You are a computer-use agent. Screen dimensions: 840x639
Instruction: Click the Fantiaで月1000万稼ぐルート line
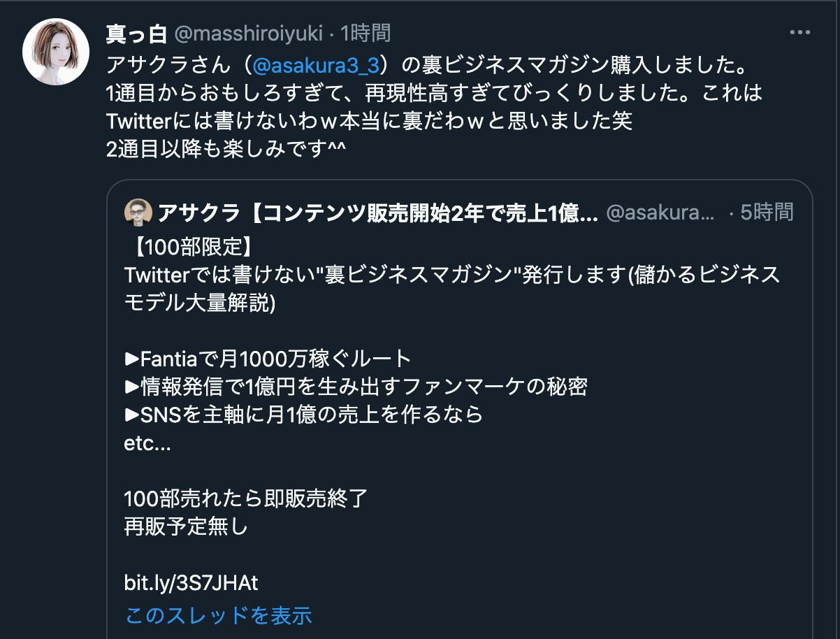coord(268,359)
